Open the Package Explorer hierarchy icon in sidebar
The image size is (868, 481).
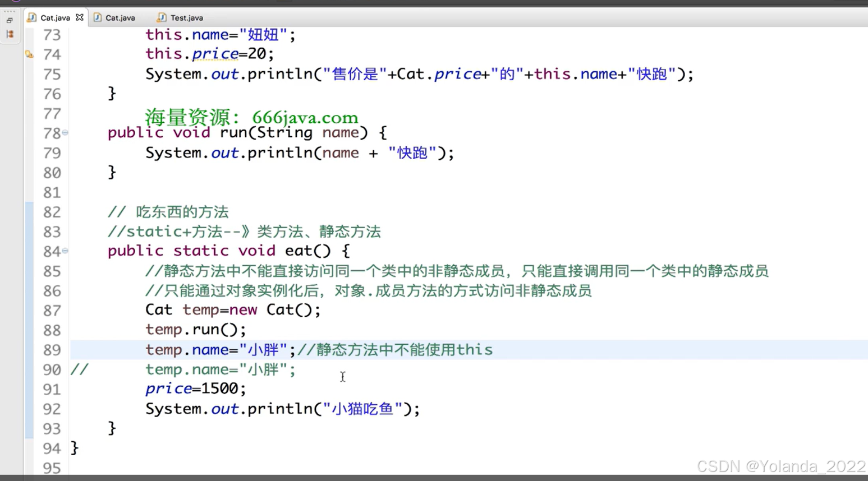click(10, 34)
